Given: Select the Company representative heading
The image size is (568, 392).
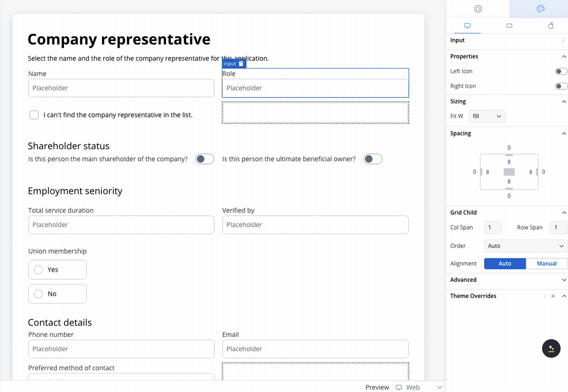Looking at the screenshot, I should [119, 39].
